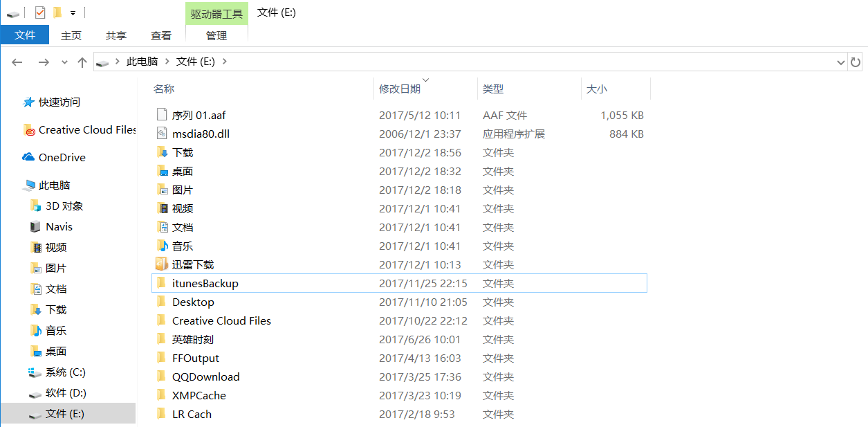The height and width of the screenshot is (427, 868).
Task: Switch to the 查看 ribbon tab
Action: (161, 35)
